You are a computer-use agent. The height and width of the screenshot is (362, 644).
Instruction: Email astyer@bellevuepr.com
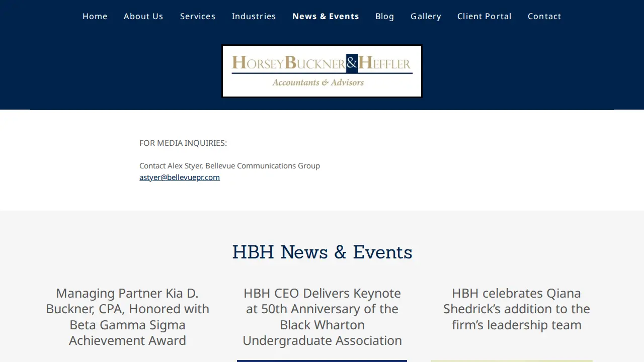click(180, 177)
